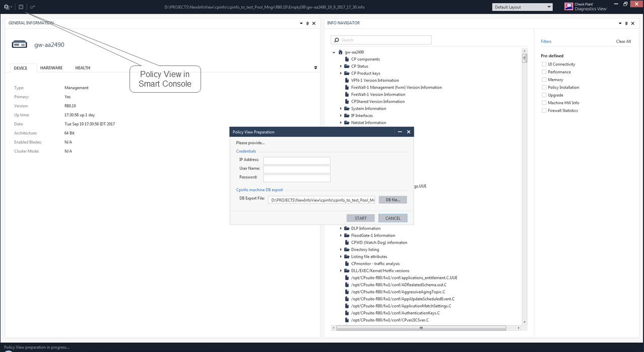This screenshot has width=644, height=352.
Task: Click the START button
Action: pyautogui.click(x=361, y=218)
